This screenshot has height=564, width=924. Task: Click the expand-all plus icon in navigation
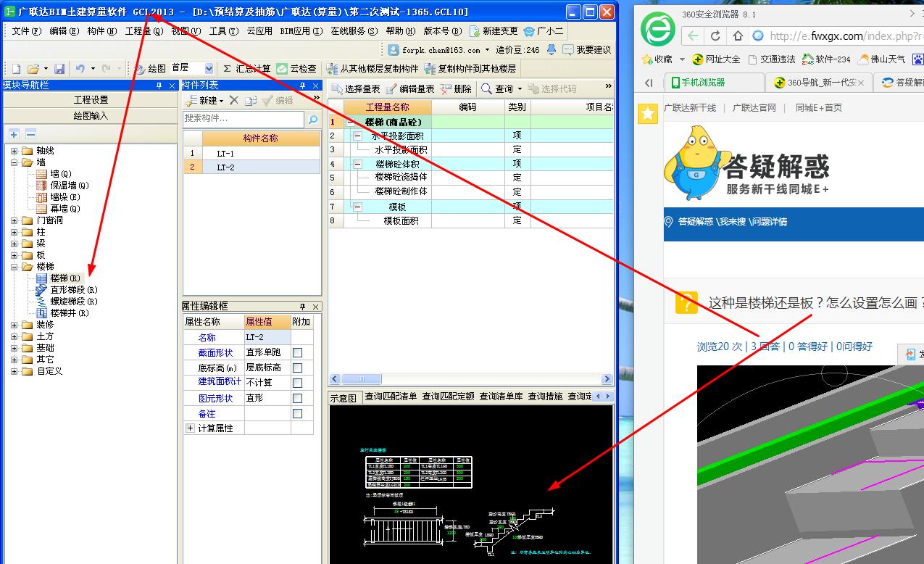14,134
